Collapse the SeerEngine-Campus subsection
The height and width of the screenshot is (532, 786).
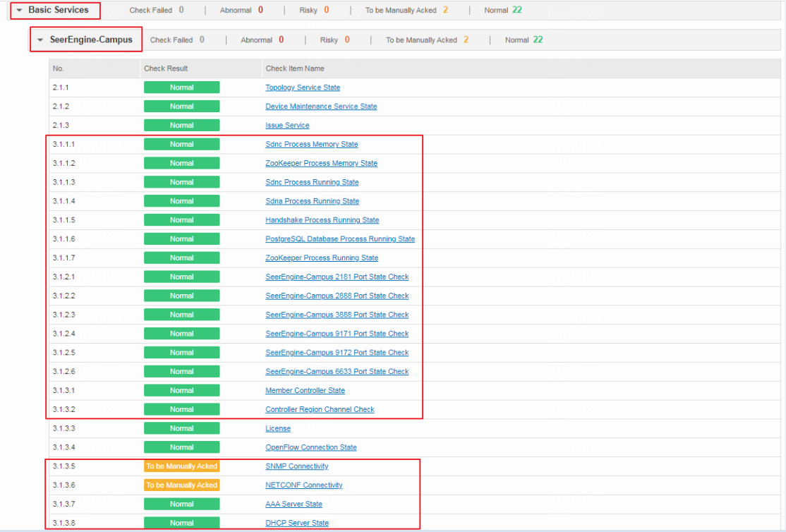tap(41, 40)
